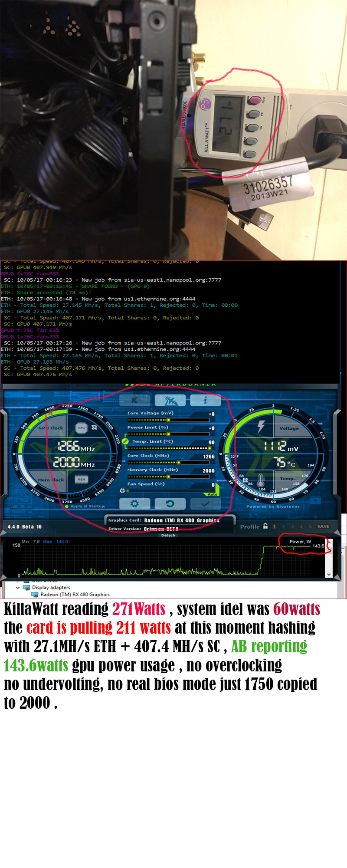Click the Max : 145.0 graph text
The height and width of the screenshot is (868, 347).
coord(56,542)
